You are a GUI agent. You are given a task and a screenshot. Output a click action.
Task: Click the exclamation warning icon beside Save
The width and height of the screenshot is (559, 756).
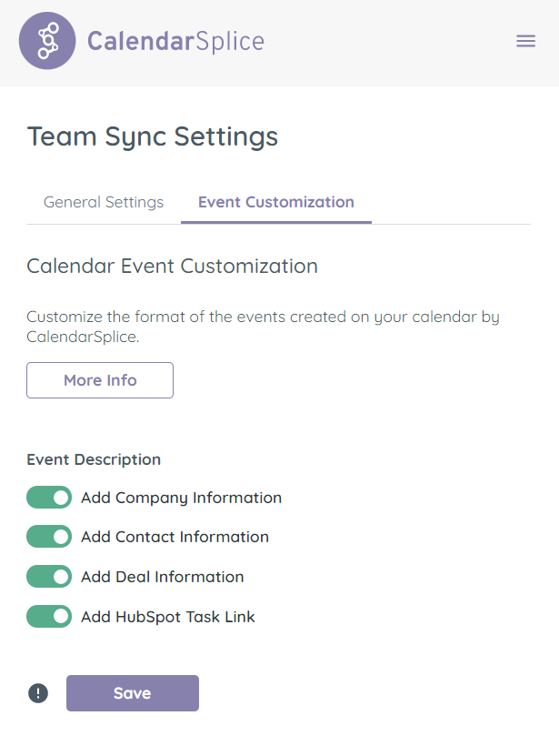point(37,692)
